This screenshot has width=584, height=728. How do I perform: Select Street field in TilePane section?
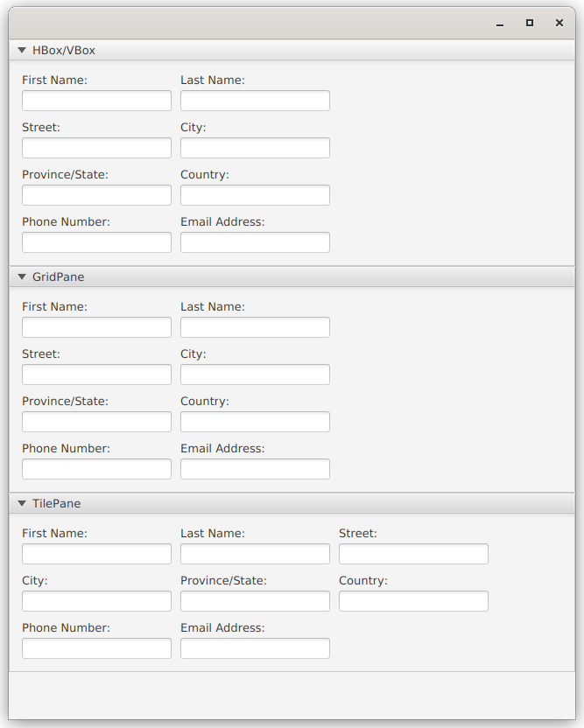413,554
